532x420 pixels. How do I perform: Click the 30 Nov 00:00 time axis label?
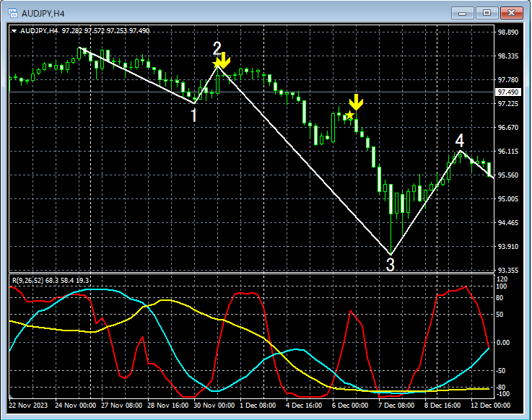coord(214,406)
